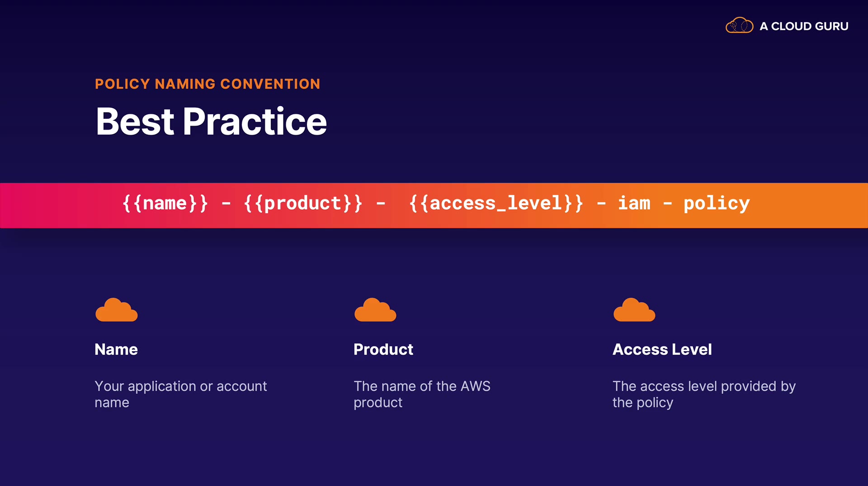
Task: Click the A Cloud Guru cloud logo icon
Action: [739, 26]
